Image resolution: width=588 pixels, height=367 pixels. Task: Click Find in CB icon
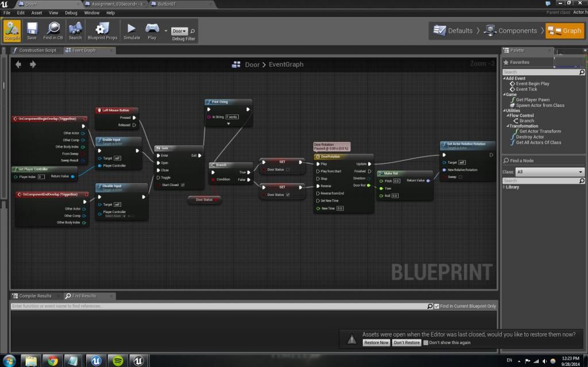(x=53, y=30)
